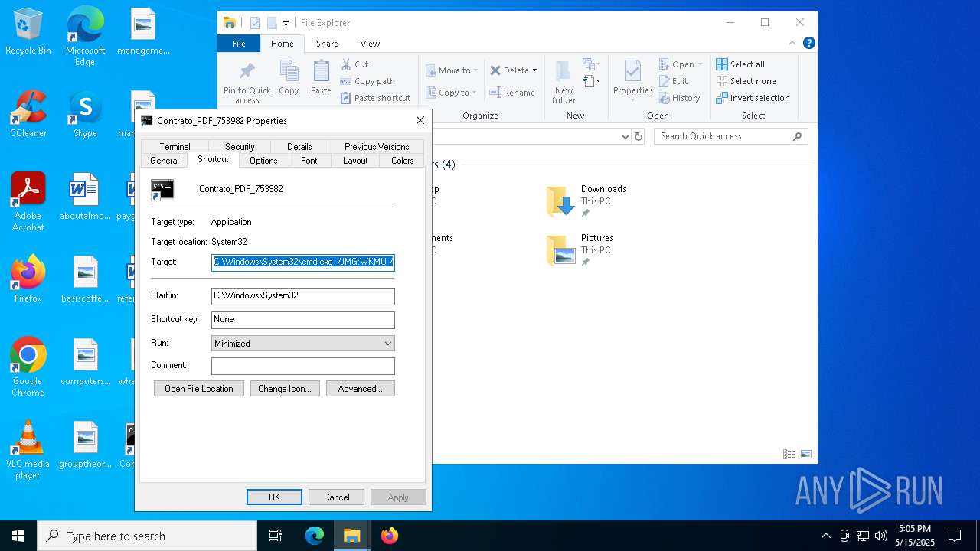The width and height of the screenshot is (980, 551).
Task: Open the Details tab
Action: [x=299, y=147]
